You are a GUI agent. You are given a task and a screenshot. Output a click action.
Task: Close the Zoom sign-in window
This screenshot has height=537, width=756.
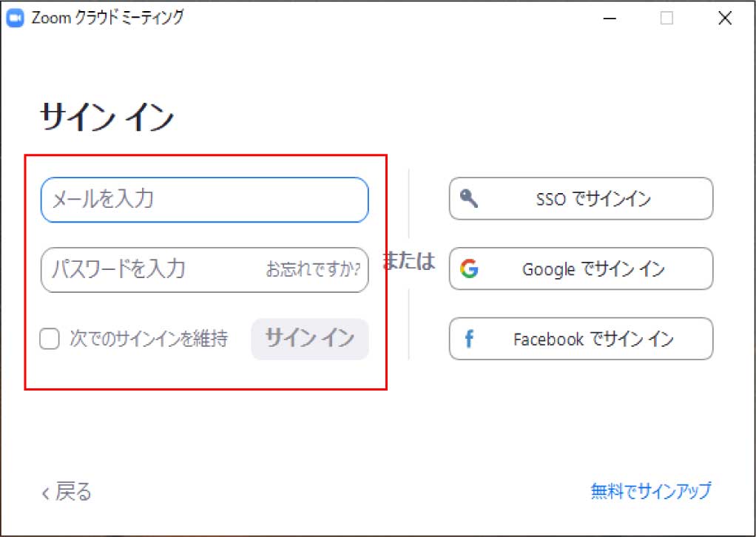(725, 18)
